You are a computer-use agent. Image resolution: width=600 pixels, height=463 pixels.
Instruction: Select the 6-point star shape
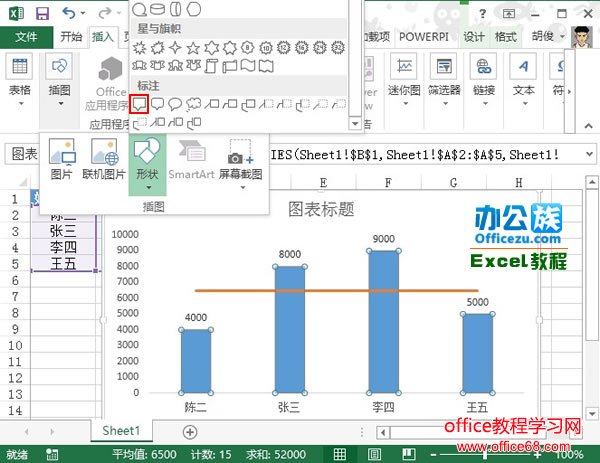212,48
